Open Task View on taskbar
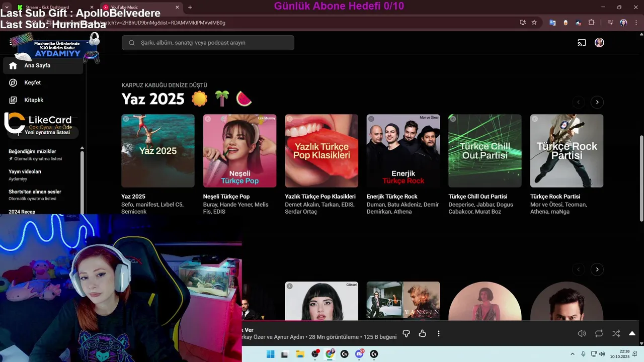The height and width of the screenshot is (362, 644). (285, 354)
